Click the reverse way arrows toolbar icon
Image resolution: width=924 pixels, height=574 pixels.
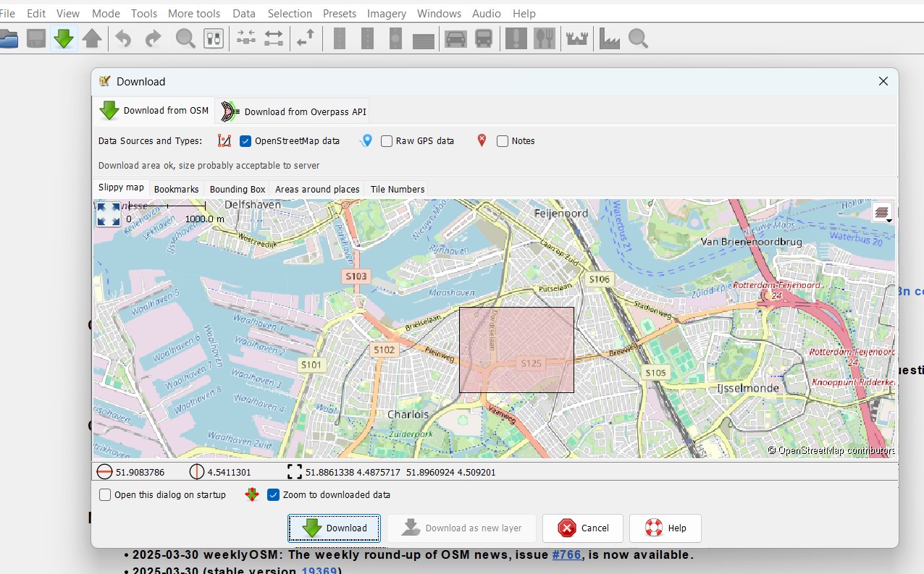(306, 38)
